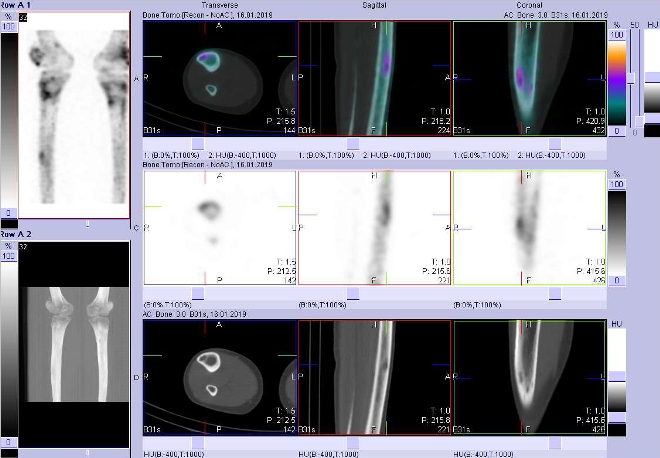Edit the Row A 2 upper threshold 100 field

click(9, 256)
